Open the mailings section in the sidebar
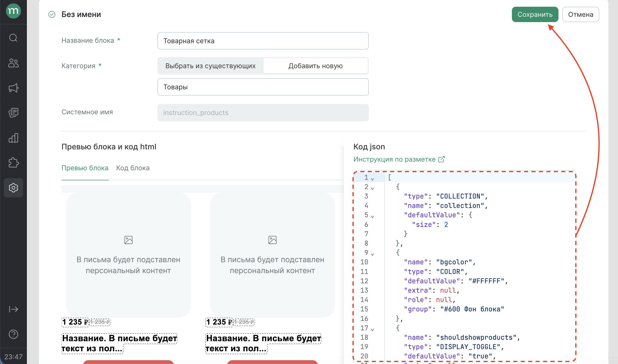Image resolution: width=618 pixels, height=364 pixels. coord(13,113)
